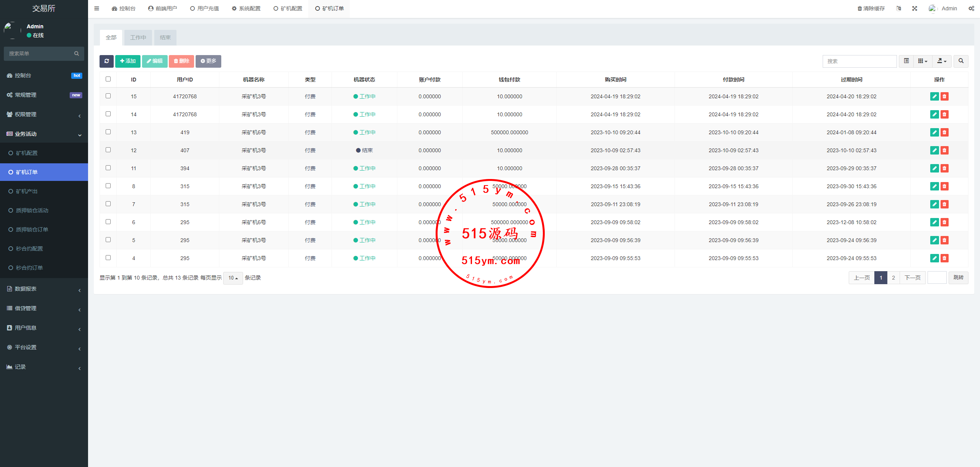Viewport: 980px width, 467px height.
Task: Toggle the table card view icon
Action: coord(906,61)
